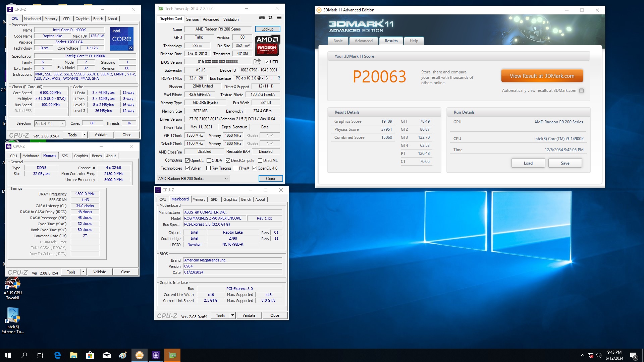Click the Graphics Score value 19109
The height and width of the screenshot is (362, 644).
point(387,121)
